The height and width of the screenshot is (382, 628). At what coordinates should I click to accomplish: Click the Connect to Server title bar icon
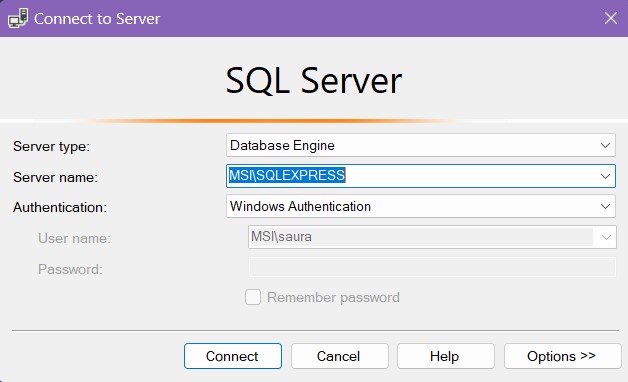(18, 18)
